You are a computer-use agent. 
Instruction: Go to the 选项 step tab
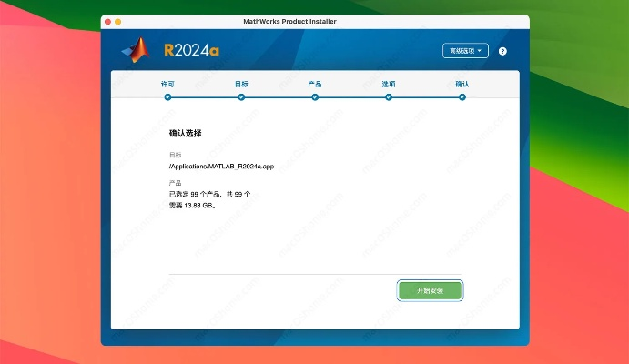pos(389,84)
